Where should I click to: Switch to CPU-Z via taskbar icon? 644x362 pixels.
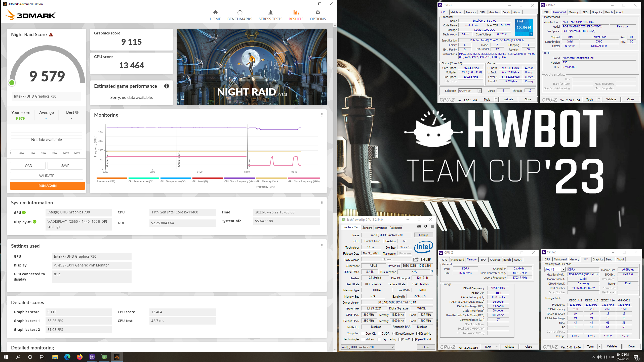tap(92, 357)
